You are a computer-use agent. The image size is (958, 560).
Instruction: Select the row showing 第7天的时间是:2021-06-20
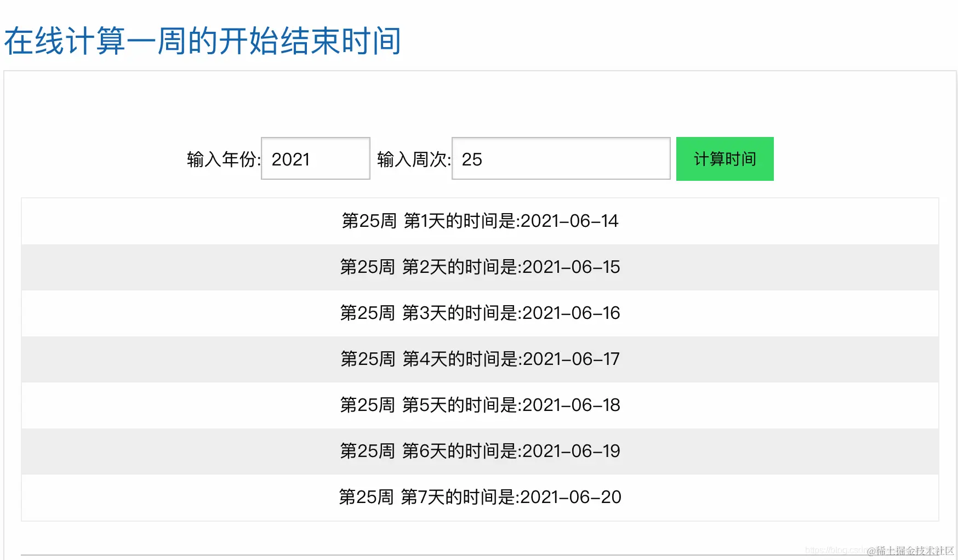coord(480,497)
